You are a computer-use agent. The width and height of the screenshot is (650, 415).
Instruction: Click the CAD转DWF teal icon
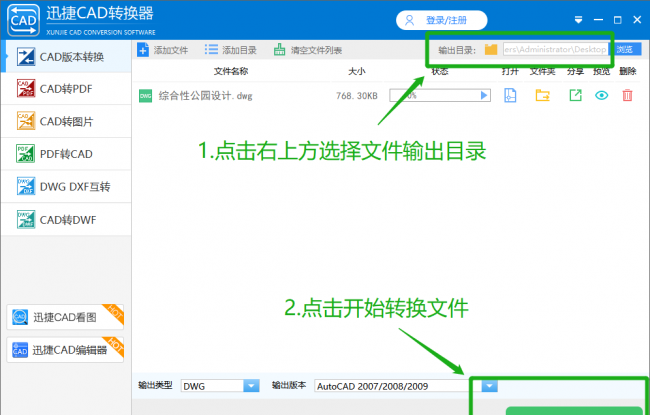pos(26,219)
